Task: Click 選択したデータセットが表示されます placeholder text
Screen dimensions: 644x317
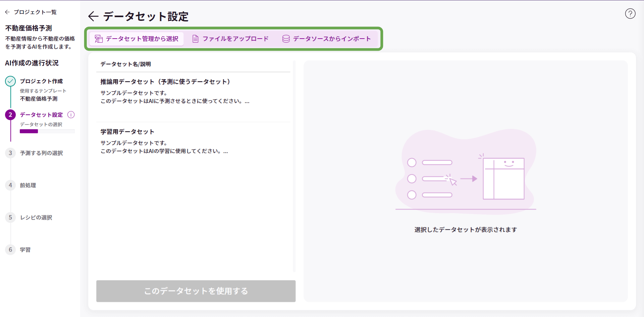Action: (x=466, y=230)
